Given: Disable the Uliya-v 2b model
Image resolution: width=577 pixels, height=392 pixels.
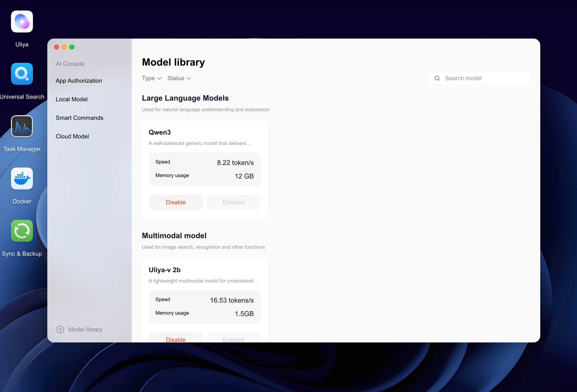Looking at the screenshot, I should 176,338.
